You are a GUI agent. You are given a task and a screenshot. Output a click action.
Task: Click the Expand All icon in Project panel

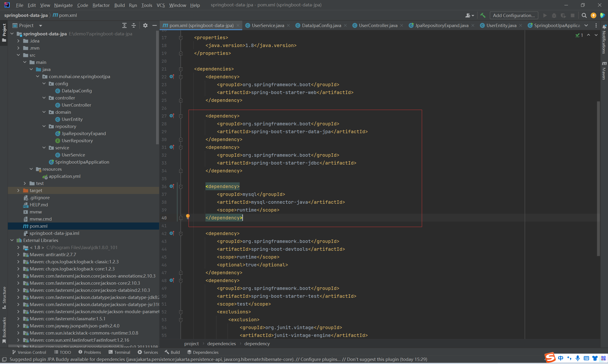pos(124,25)
